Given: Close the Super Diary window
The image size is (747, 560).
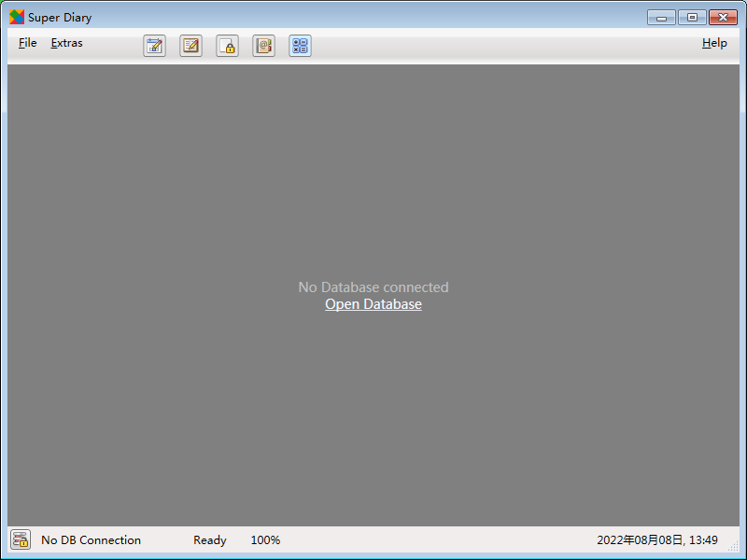Looking at the screenshot, I should [723, 18].
